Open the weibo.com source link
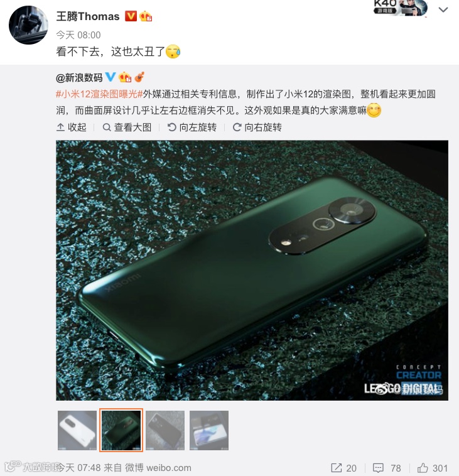The width and height of the screenshot is (459, 476). (x=169, y=467)
